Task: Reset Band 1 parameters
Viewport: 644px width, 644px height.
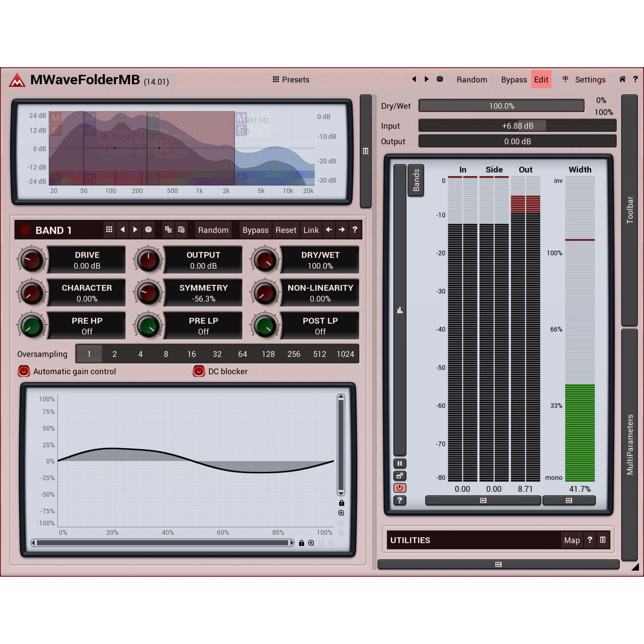Action: coord(286,230)
